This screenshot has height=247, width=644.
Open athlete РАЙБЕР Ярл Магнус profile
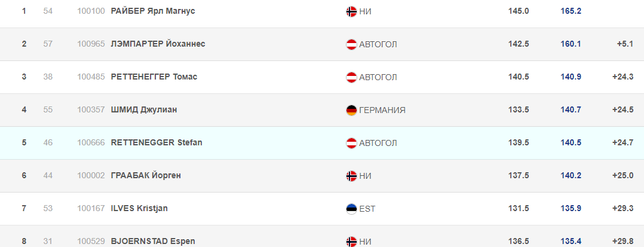click(153, 11)
